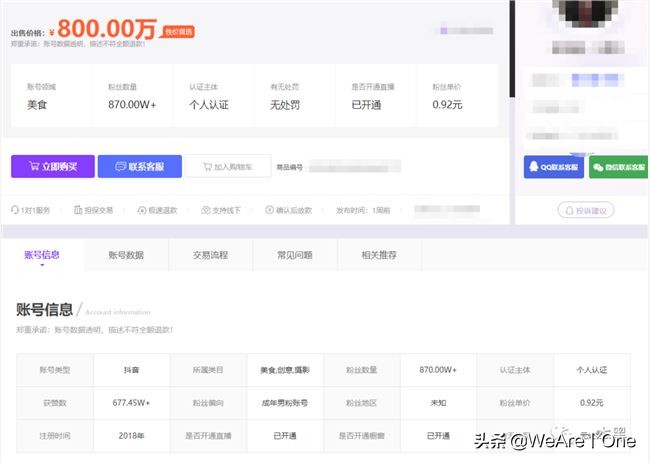The width and height of the screenshot is (650, 463).
Task: Click the 极速退款 refund icon
Action: pyautogui.click(x=142, y=210)
